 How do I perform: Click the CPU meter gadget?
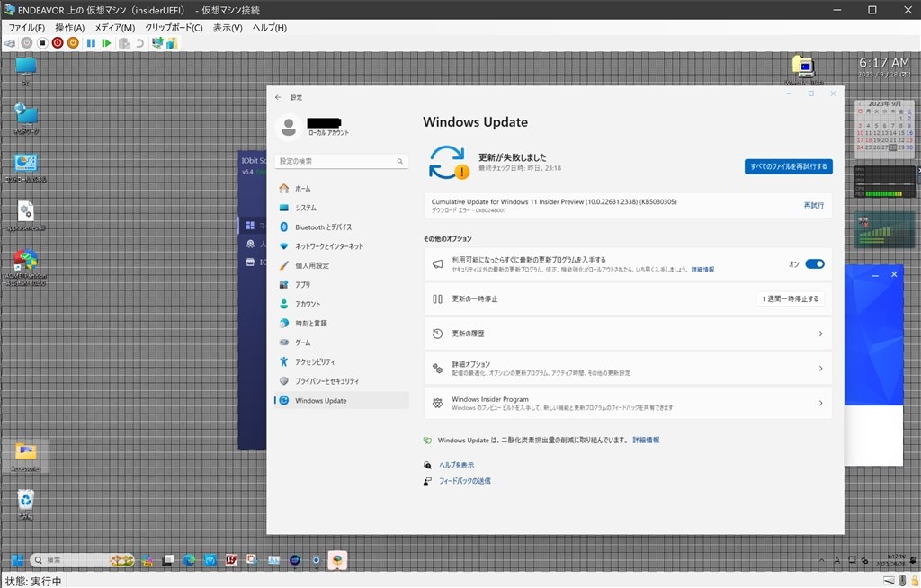[x=884, y=183]
